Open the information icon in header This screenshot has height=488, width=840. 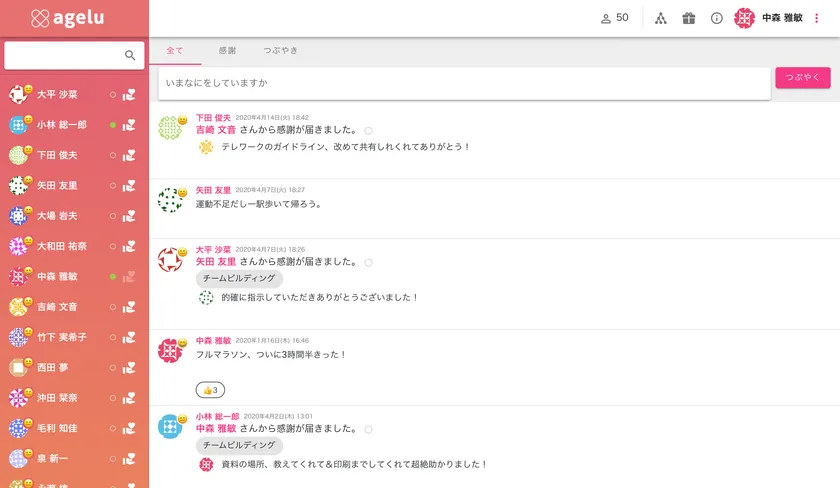click(716, 18)
